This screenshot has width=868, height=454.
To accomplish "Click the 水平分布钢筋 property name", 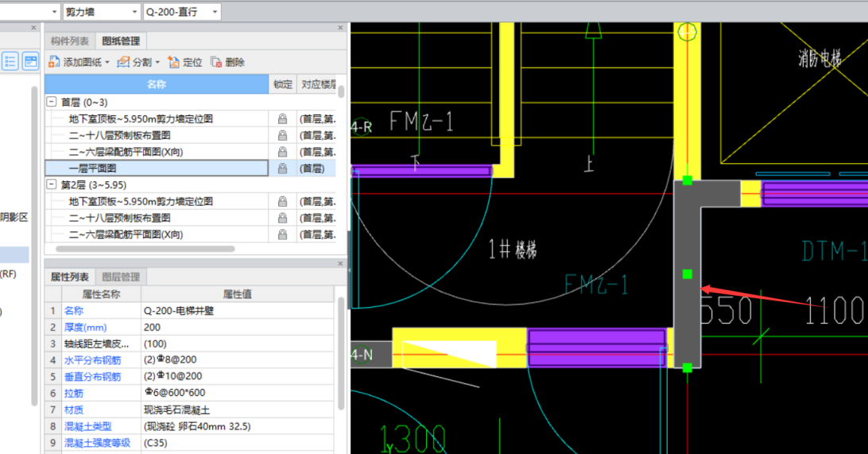I will 92,360.
